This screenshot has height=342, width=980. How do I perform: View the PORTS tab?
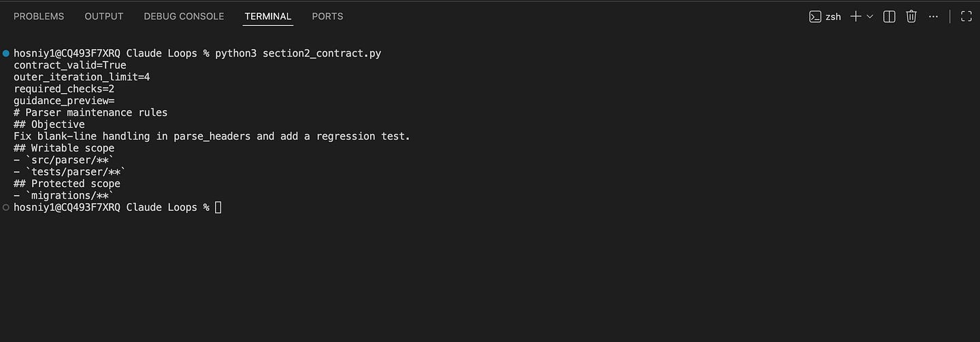click(327, 16)
